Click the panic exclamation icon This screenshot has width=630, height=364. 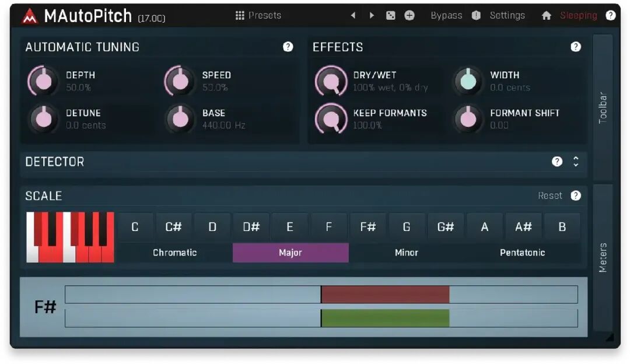click(x=476, y=15)
